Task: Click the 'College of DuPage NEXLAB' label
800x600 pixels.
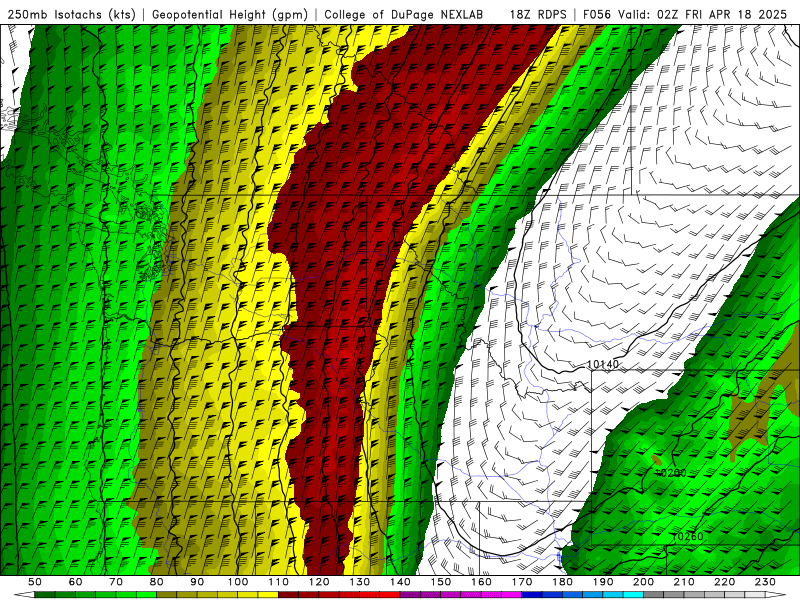Action: pyautogui.click(x=403, y=14)
